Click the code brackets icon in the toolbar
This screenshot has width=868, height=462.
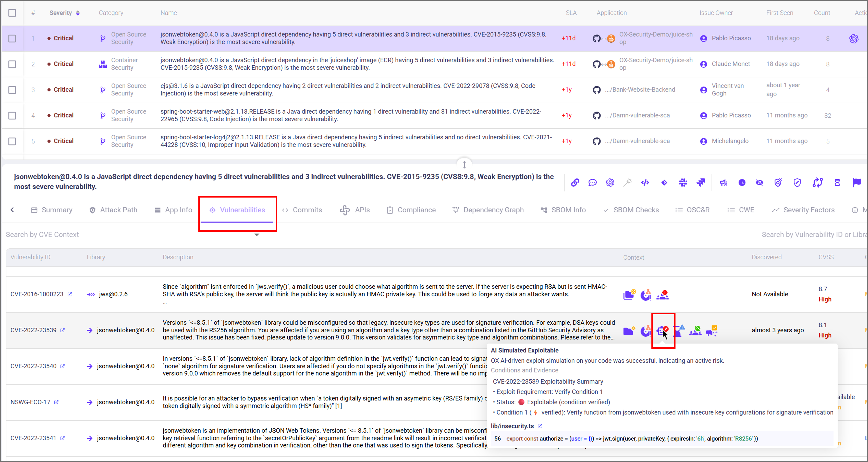point(645,183)
